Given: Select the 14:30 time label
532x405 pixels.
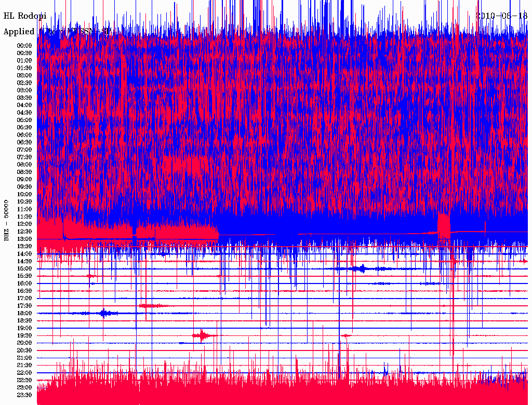Looking at the screenshot, I should point(24,262).
